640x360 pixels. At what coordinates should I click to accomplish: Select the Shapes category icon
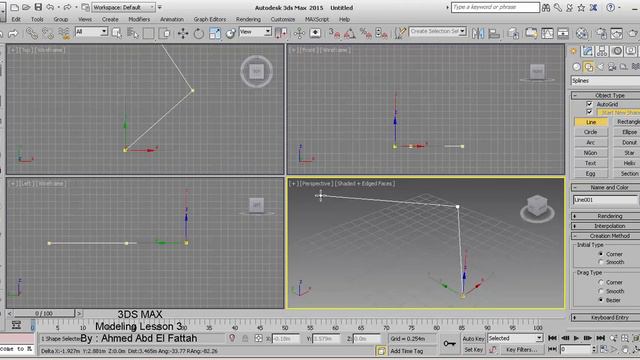point(588,67)
